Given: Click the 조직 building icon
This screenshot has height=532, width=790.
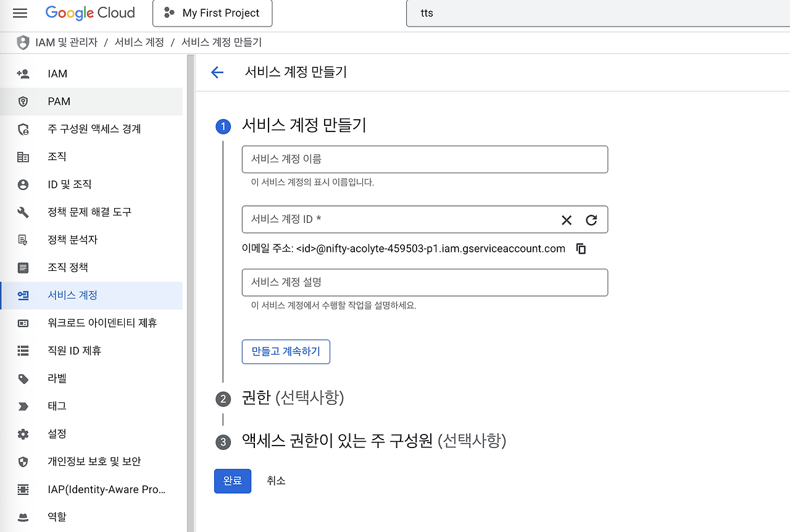Looking at the screenshot, I should (x=23, y=157).
